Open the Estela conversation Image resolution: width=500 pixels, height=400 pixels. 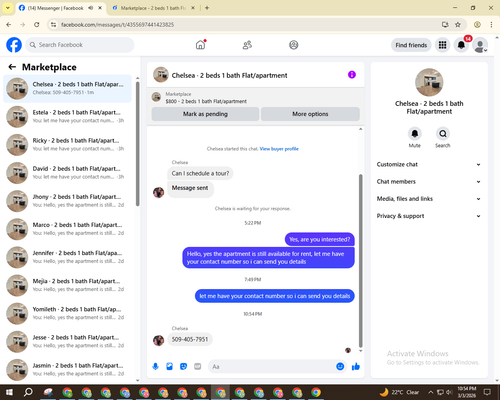coord(67,116)
